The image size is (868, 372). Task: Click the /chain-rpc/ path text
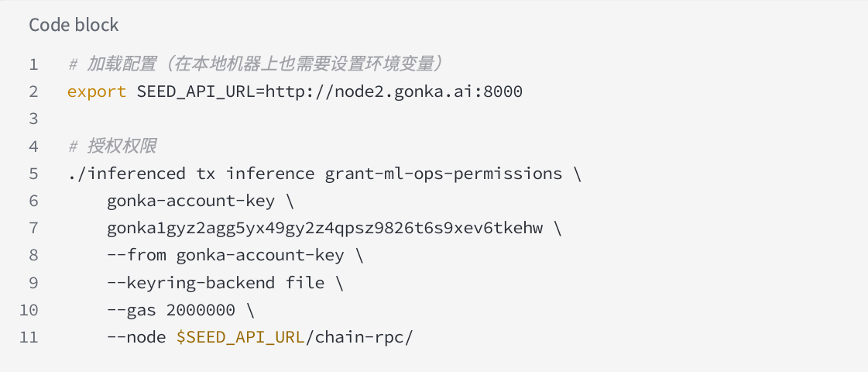359,337
